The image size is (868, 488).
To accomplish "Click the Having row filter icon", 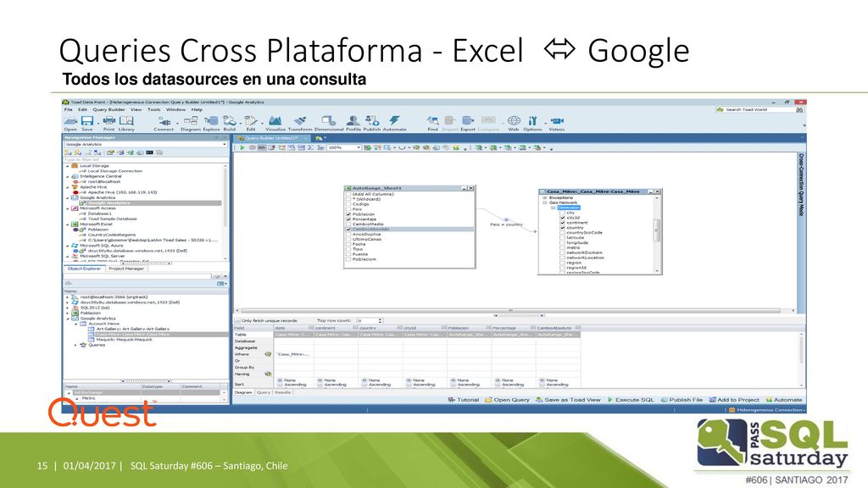I will (x=268, y=374).
